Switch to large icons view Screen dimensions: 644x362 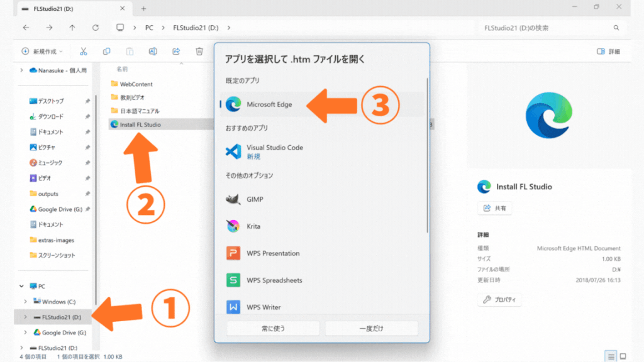click(623, 356)
